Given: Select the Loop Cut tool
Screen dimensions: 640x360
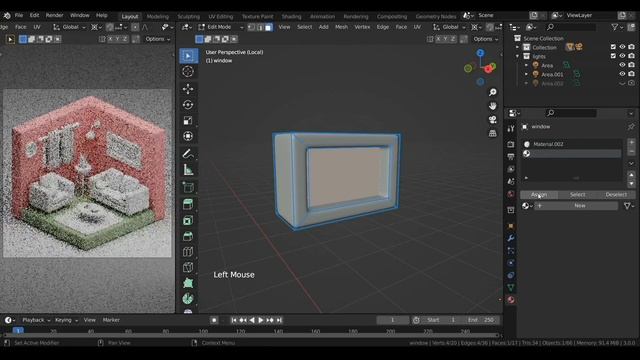Looking at the screenshot, I should click(188, 252).
